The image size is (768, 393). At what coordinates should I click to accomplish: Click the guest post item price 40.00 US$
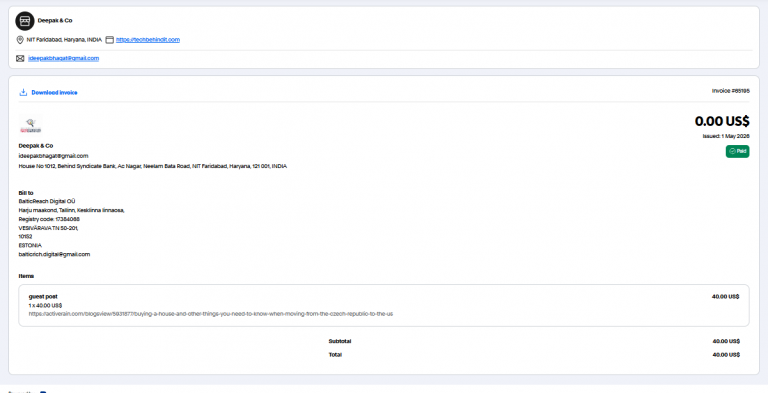(x=725, y=296)
